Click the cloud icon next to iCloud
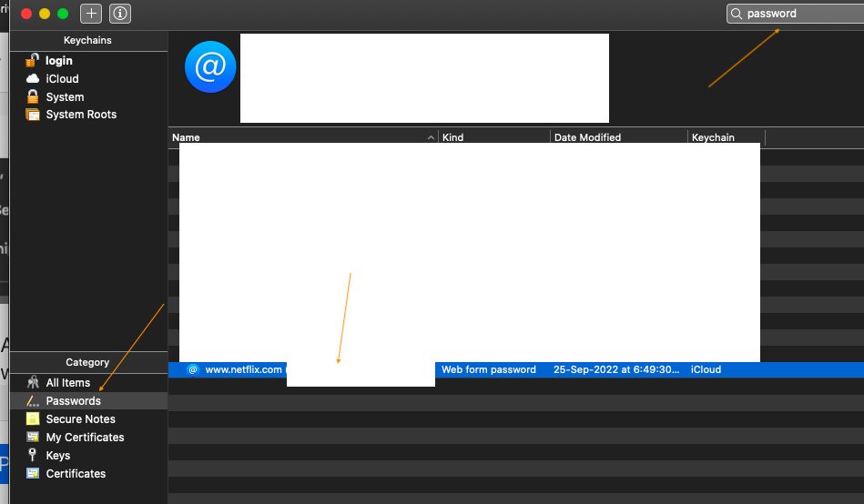 click(x=33, y=79)
